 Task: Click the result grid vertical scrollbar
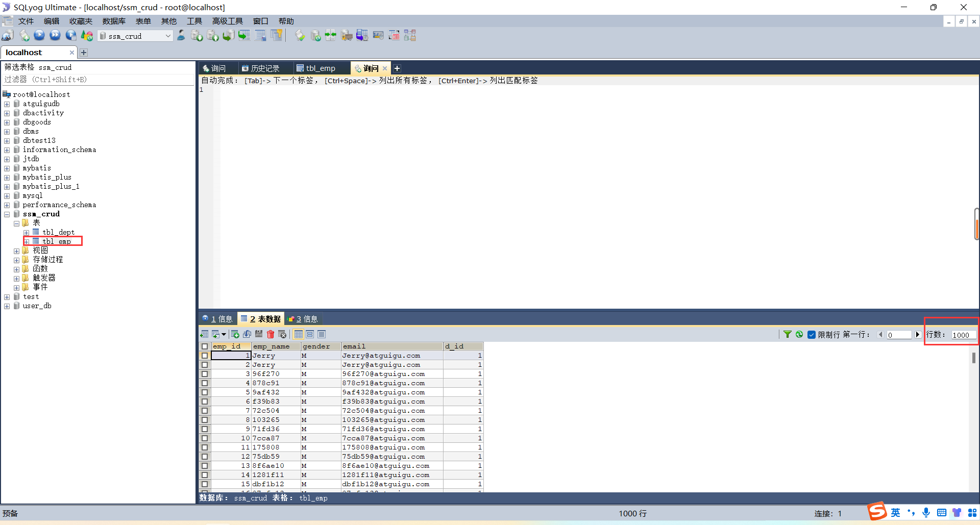(x=973, y=358)
